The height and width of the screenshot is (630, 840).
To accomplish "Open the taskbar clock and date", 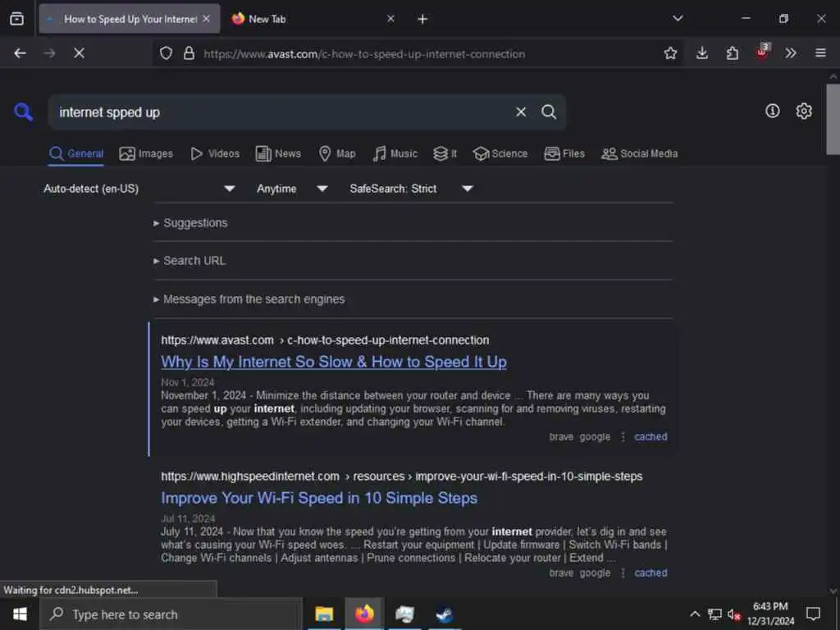I will tap(770, 614).
